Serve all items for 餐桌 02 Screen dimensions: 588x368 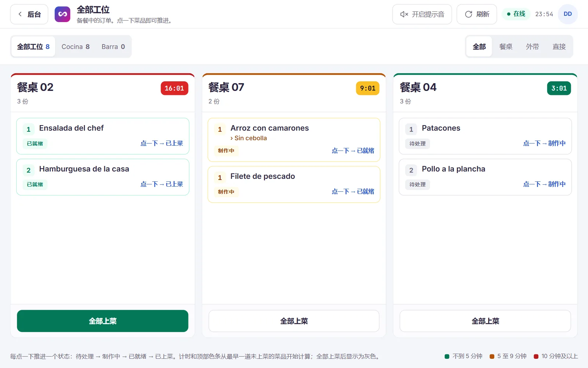tap(103, 321)
